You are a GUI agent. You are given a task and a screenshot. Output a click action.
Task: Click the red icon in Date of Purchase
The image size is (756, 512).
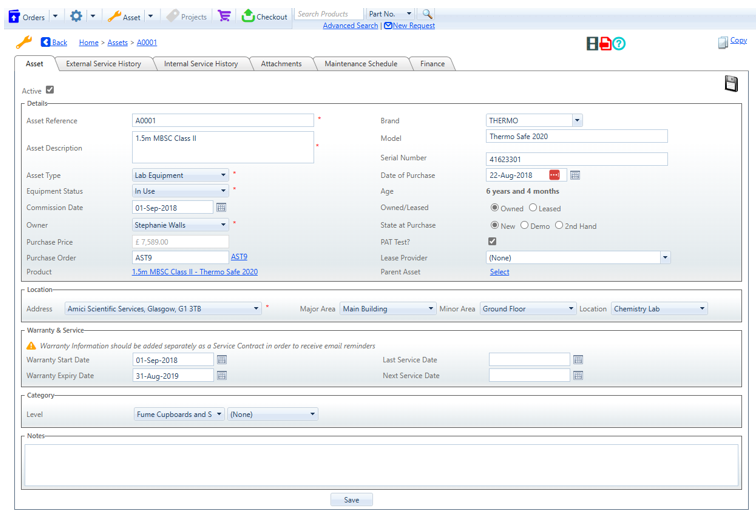click(x=554, y=175)
